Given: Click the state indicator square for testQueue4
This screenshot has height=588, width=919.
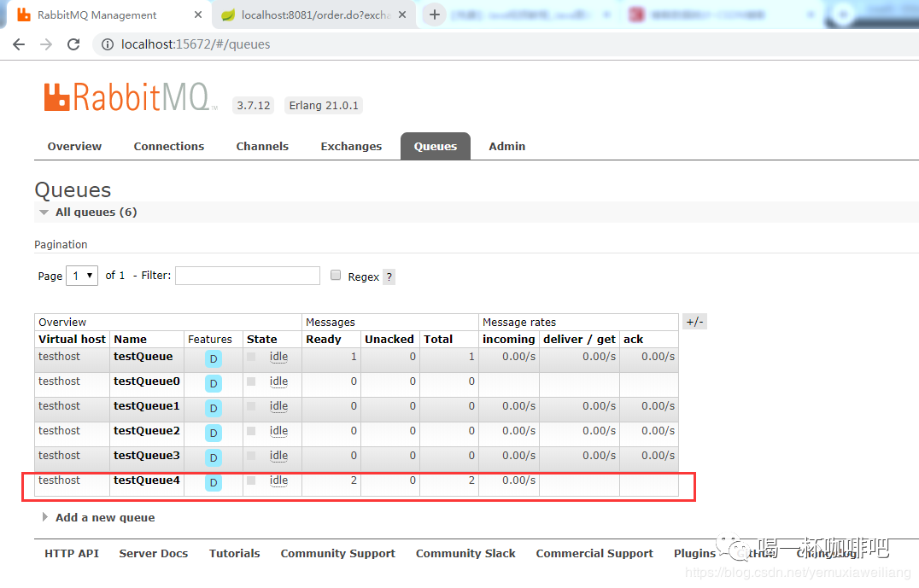Looking at the screenshot, I should [251, 480].
